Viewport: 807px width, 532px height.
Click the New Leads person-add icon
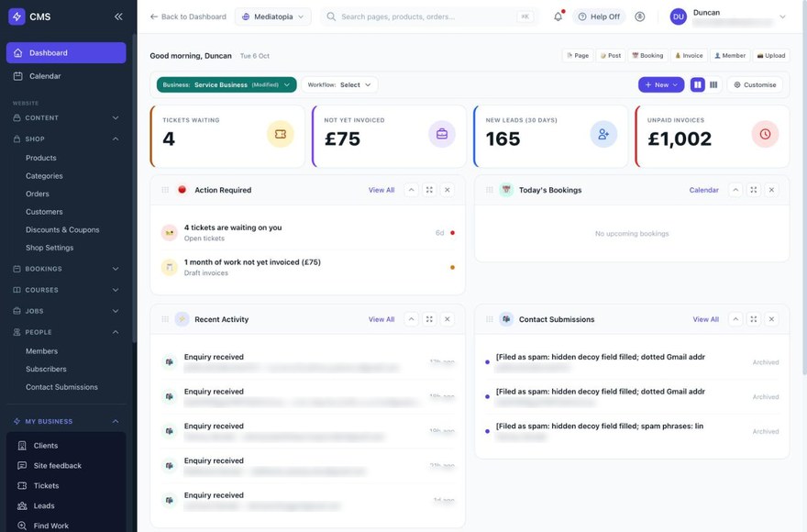pyautogui.click(x=603, y=134)
